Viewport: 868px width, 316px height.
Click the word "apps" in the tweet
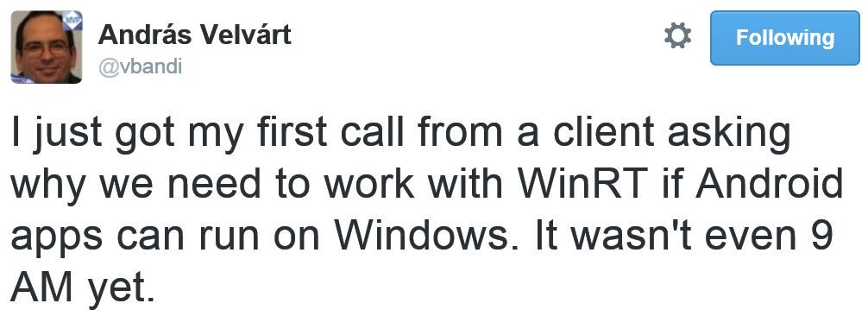(56, 239)
